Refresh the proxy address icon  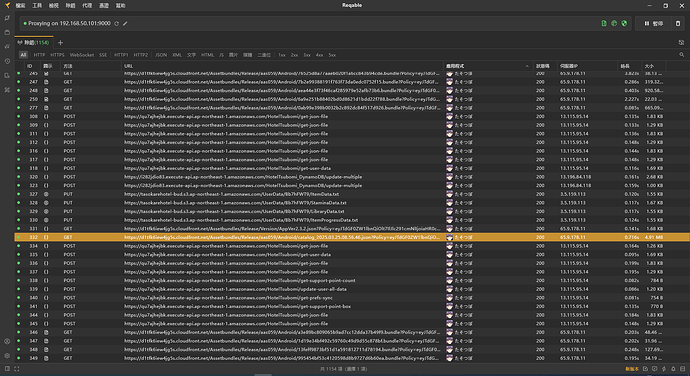point(117,24)
